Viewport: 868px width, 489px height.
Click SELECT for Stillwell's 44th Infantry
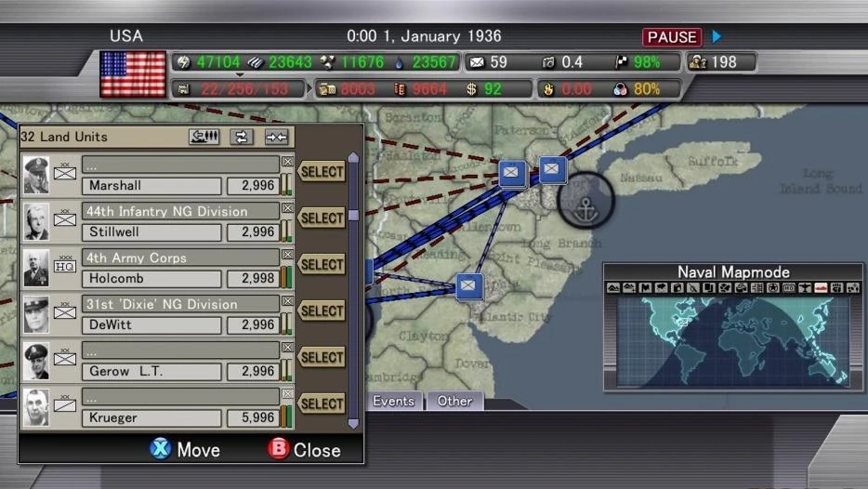click(322, 218)
